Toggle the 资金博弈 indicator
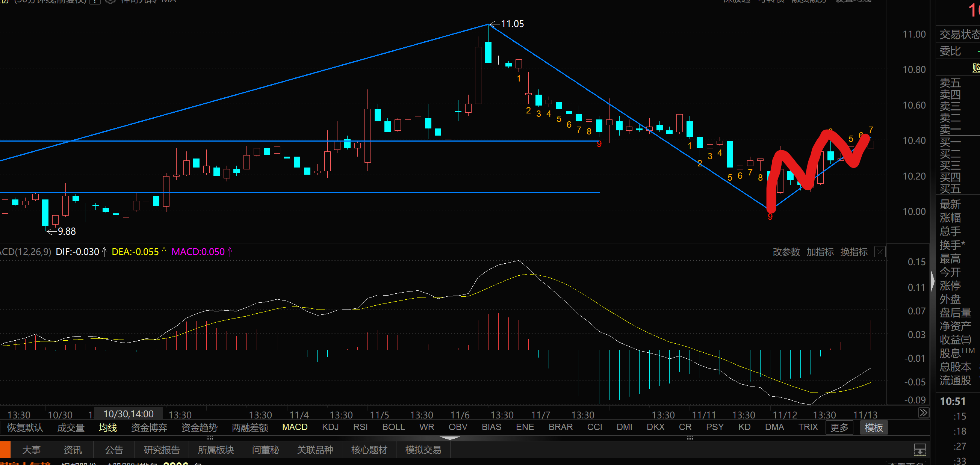Screen dimensions: 980x465 coord(149,427)
